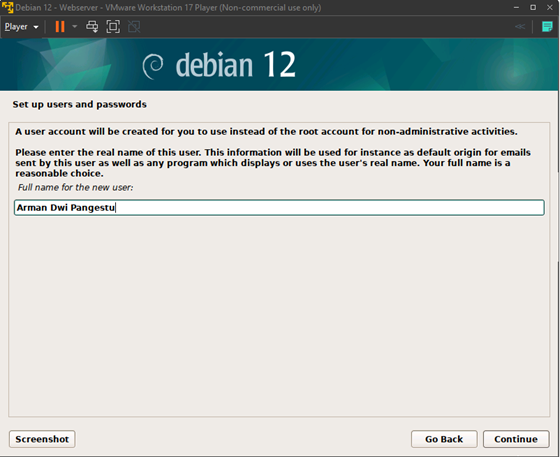Click the 'Please enter the real name' paragraph

[x=273, y=163]
